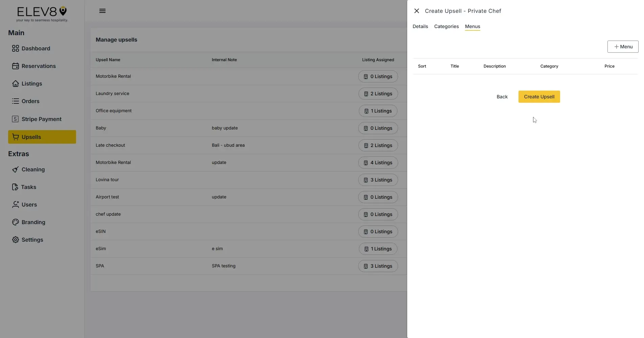Click the Users icon under Extras
The width and height of the screenshot is (644, 338).
tap(16, 204)
